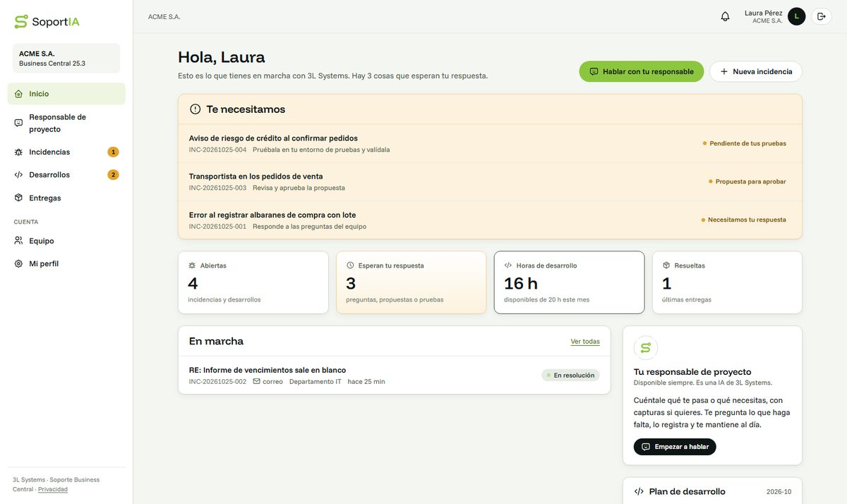Click the Equipo people icon
Screen dimensions: 847x504
pos(18,241)
